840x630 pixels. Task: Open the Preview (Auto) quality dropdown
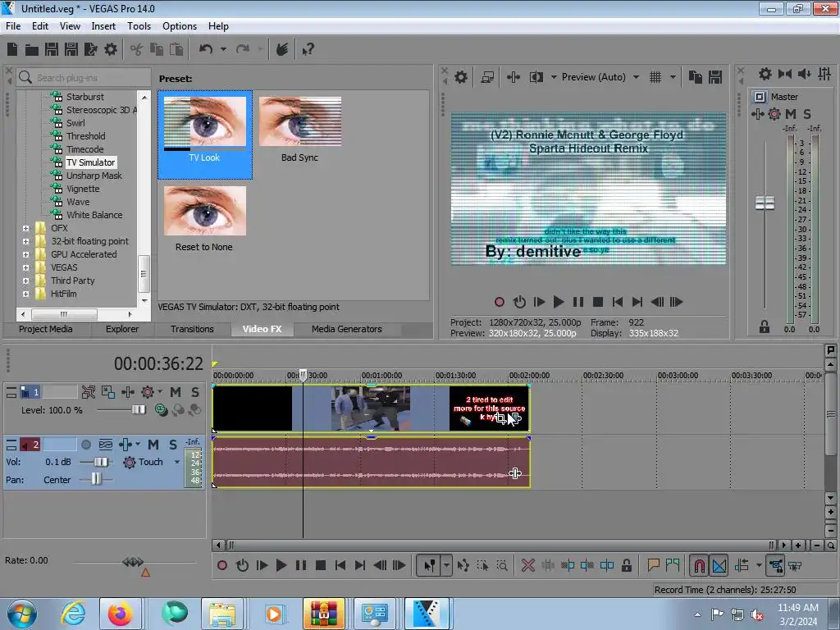coord(636,77)
